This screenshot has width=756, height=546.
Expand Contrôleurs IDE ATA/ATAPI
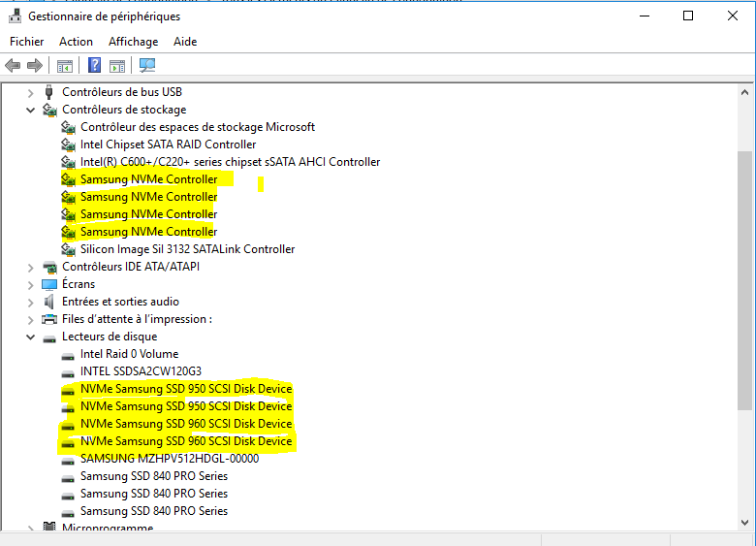tap(30, 268)
